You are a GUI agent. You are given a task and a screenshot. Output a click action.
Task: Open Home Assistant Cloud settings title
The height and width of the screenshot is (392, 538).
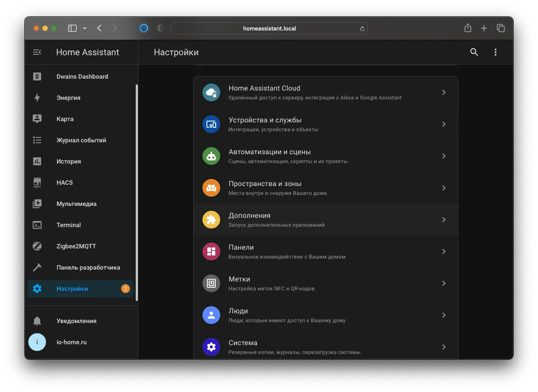tap(264, 88)
